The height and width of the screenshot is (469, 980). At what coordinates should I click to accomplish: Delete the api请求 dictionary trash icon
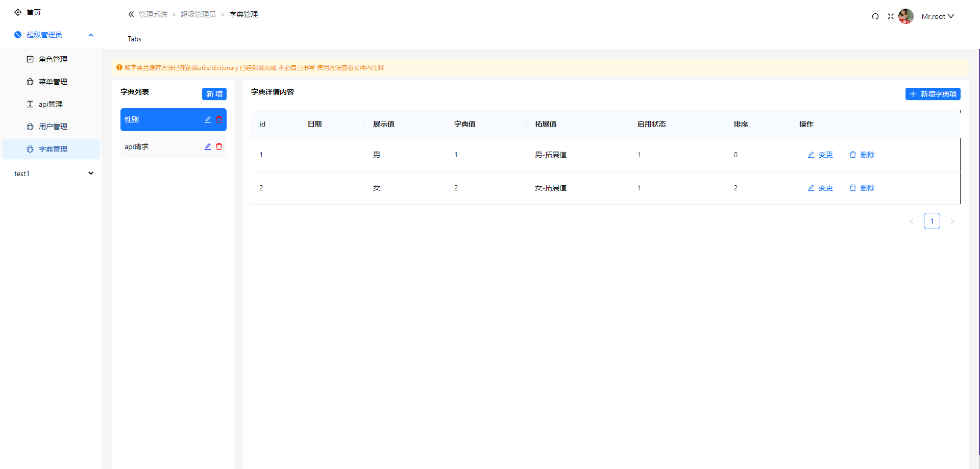[x=219, y=146]
